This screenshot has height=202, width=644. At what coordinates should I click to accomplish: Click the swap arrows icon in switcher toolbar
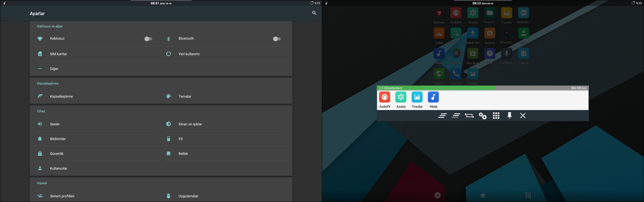[469, 116]
